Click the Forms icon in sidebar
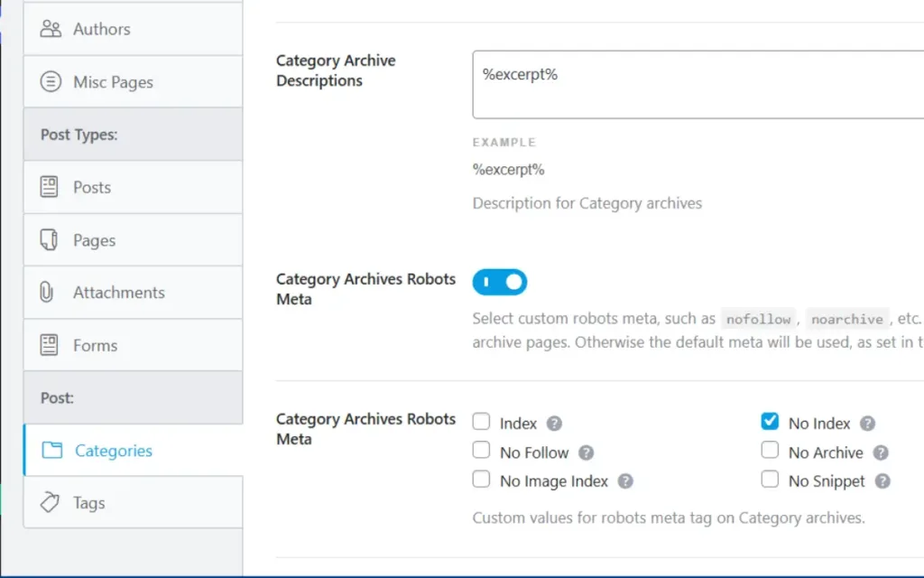This screenshot has height=578, width=924. tap(49, 345)
